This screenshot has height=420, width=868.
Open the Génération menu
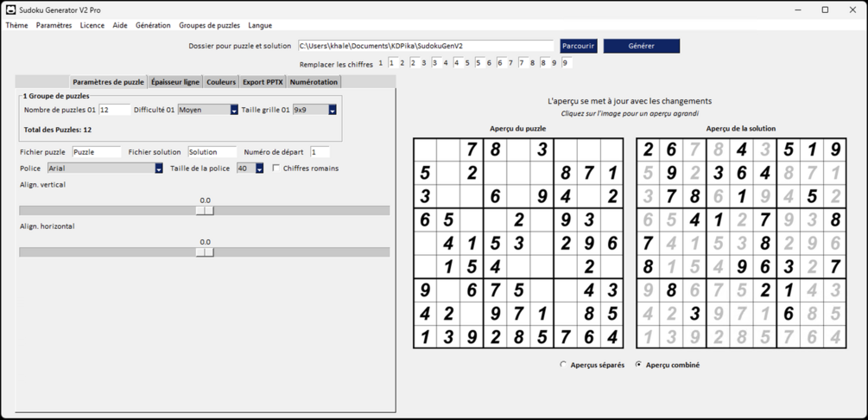153,25
